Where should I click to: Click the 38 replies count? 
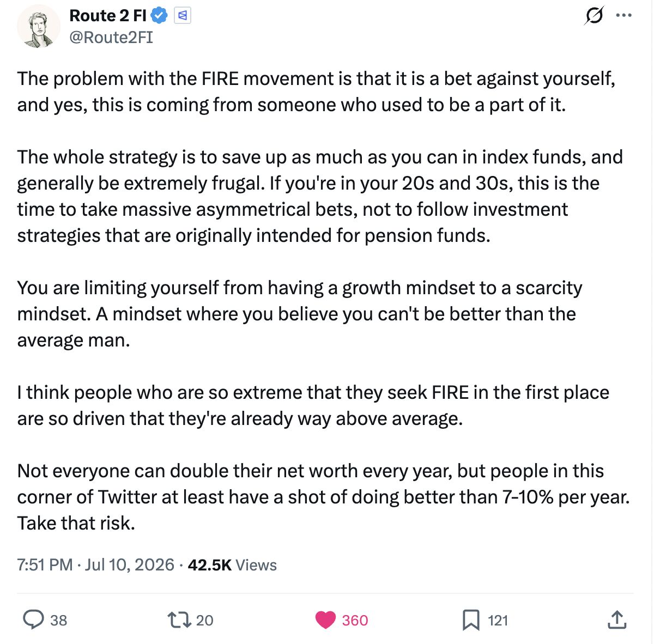[x=58, y=620]
